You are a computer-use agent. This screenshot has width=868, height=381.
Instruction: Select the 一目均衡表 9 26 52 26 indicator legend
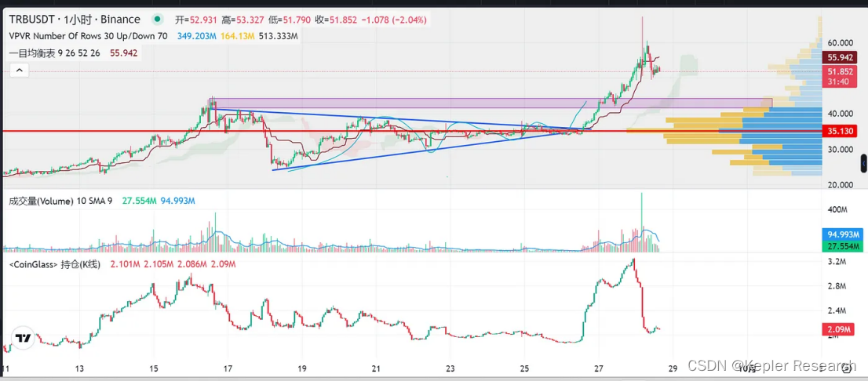(55, 53)
